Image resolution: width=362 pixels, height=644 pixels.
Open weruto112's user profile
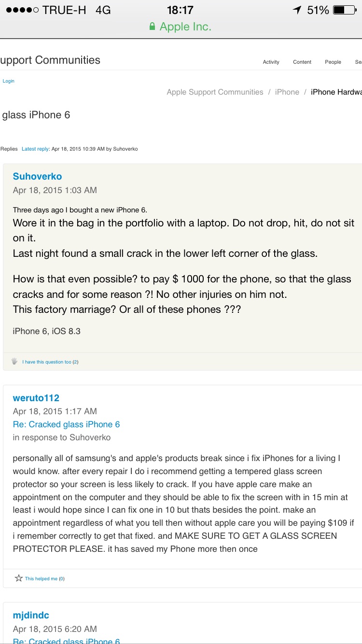coord(36,398)
